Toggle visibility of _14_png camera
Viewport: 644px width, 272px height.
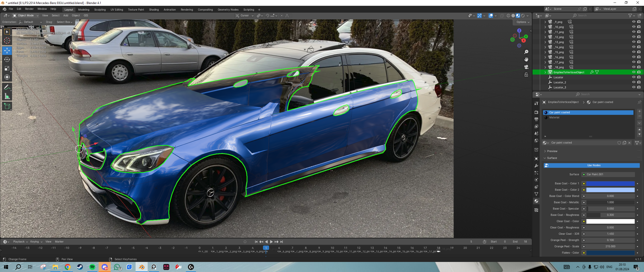click(x=634, y=47)
